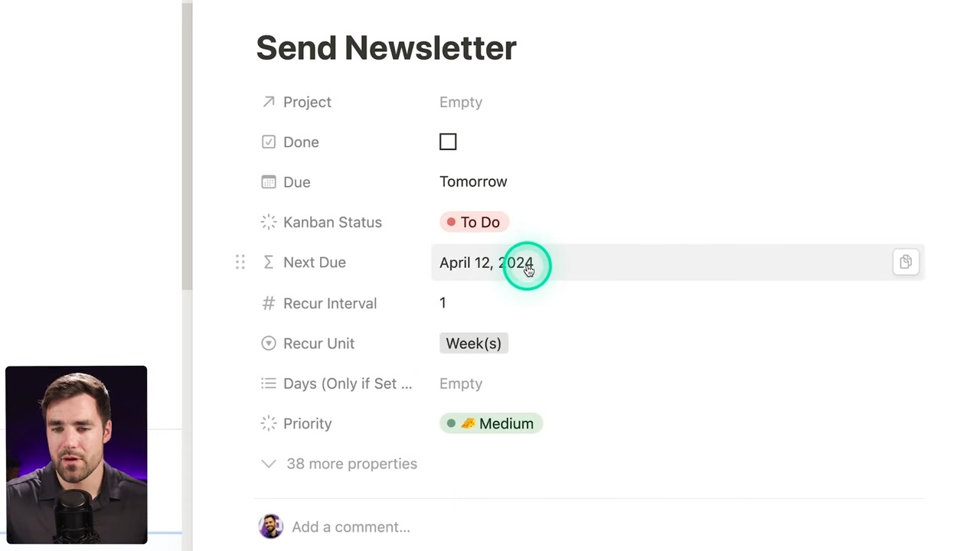The height and width of the screenshot is (551, 980).
Task: Click the Next Due formula sigma icon
Action: 268,262
